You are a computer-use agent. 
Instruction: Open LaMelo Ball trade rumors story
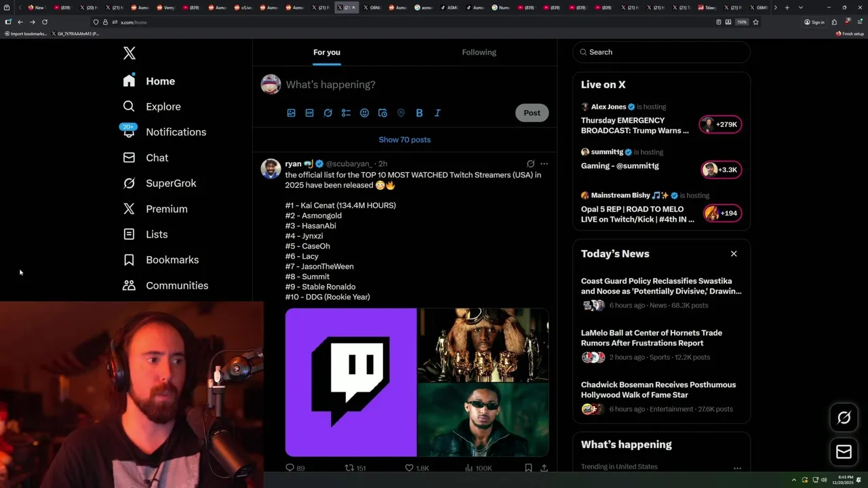[x=661, y=345]
